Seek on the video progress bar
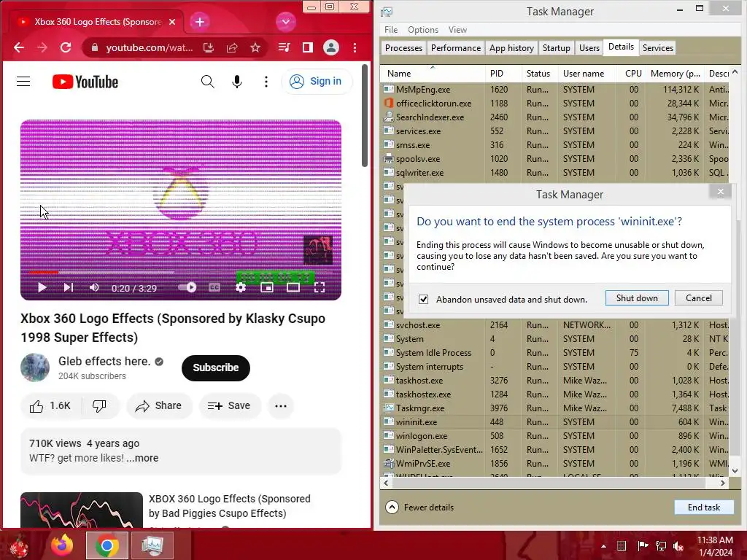The image size is (747, 560). click(181, 273)
